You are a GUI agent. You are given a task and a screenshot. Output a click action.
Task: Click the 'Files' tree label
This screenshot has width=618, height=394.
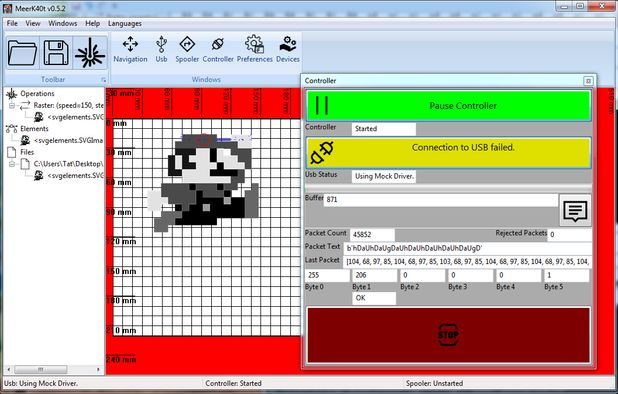(27, 152)
